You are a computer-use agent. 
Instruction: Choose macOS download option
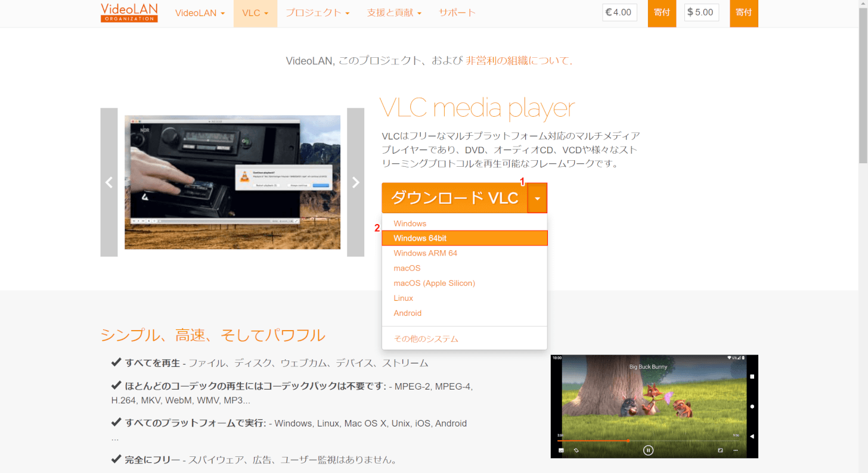point(464,268)
